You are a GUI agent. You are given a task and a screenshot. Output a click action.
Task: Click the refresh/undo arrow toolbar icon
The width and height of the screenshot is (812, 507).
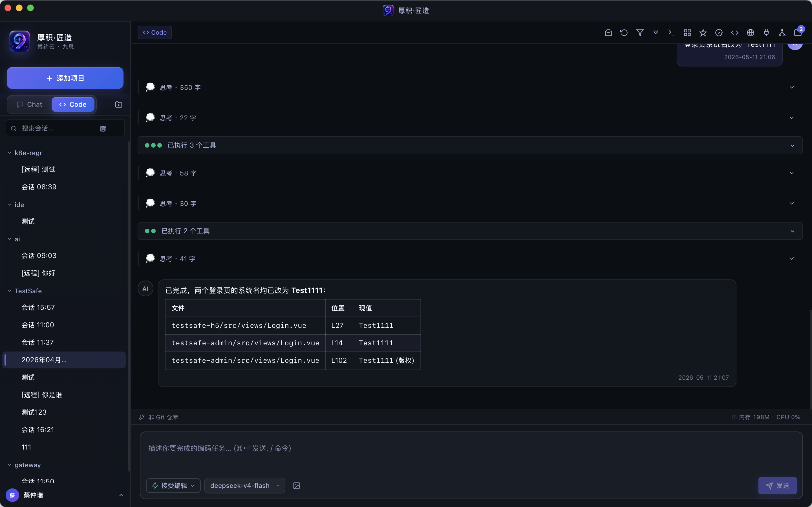point(624,32)
